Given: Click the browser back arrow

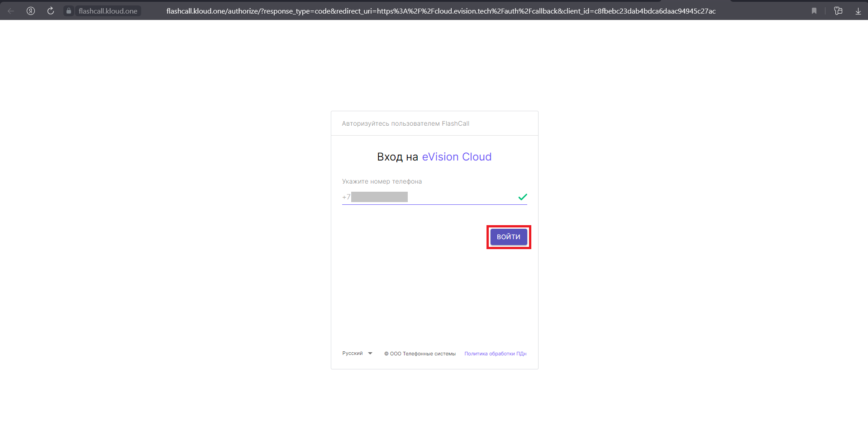Looking at the screenshot, I should click(x=11, y=11).
